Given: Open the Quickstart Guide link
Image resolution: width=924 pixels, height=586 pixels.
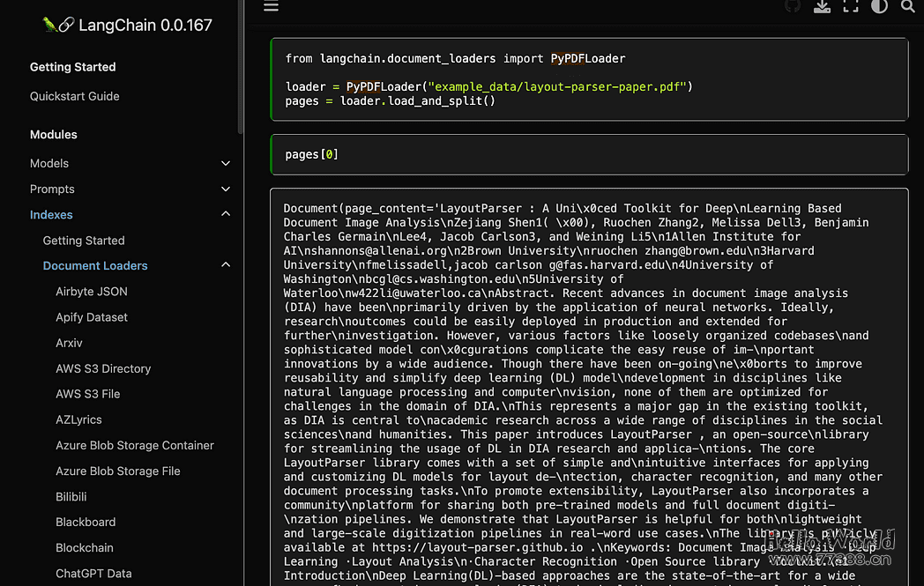Looking at the screenshot, I should 75,96.
